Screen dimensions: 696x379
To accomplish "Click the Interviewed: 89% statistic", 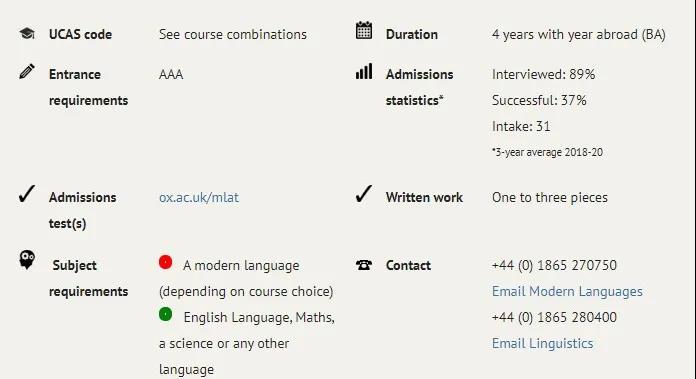I will point(543,74).
